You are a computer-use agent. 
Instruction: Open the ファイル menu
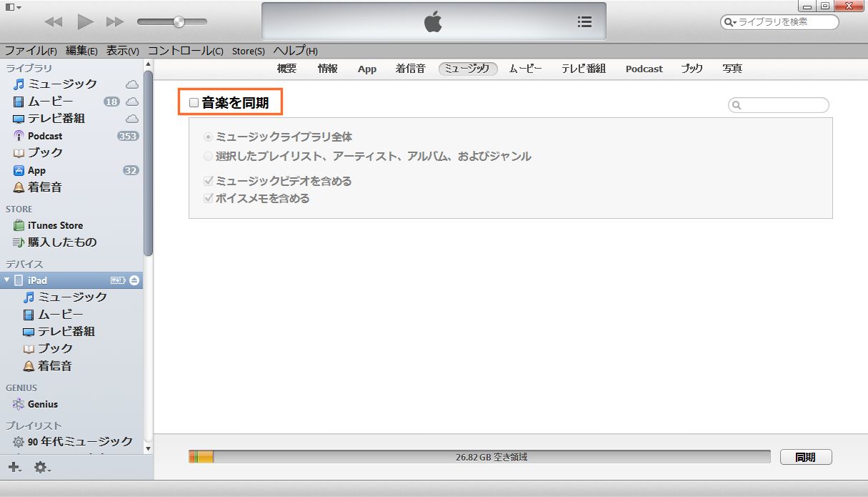tap(31, 51)
